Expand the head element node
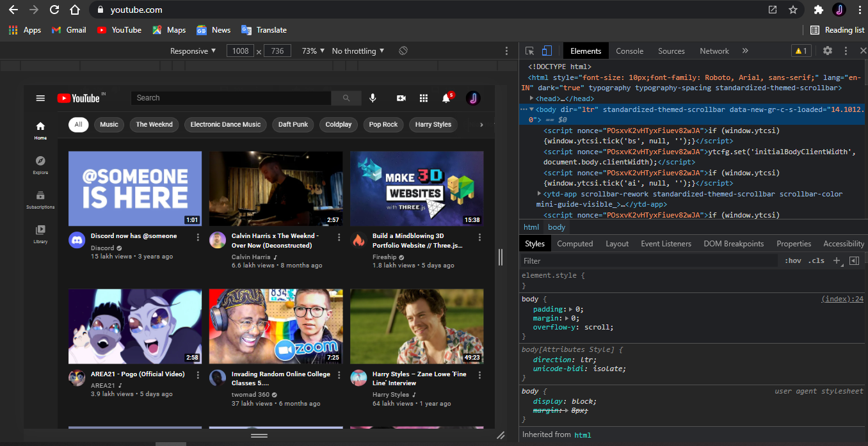868x446 pixels. coord(532,98)
